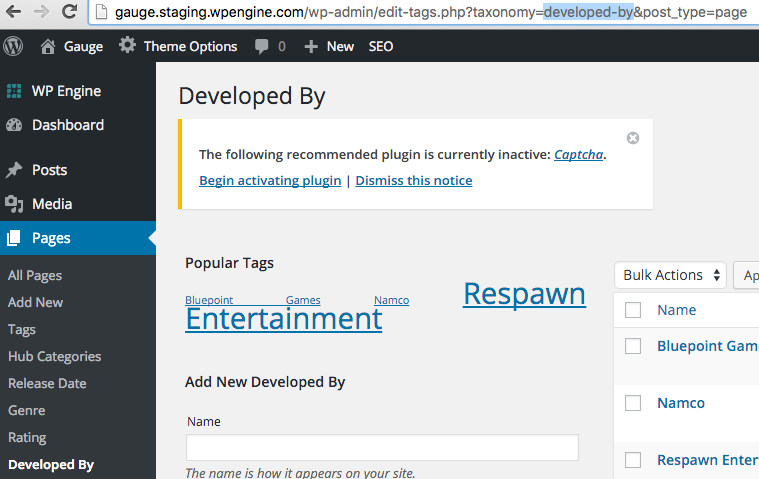Click the Media library icon
759x479 pixels.
click(x=14, y=204)
